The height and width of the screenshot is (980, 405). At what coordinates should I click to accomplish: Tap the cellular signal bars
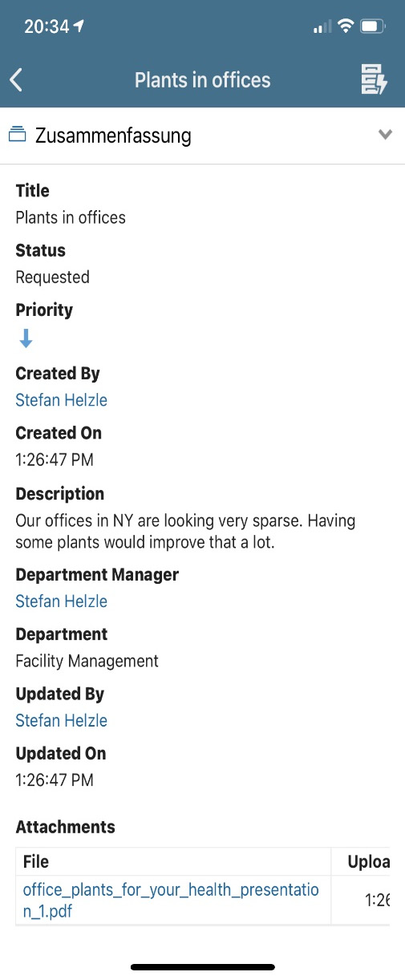click(x=322, y=27)
